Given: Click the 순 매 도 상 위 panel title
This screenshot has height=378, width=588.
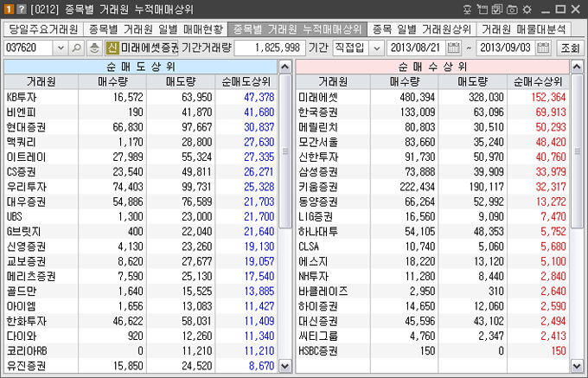Looking at the screenshot, I should (141, 67).
